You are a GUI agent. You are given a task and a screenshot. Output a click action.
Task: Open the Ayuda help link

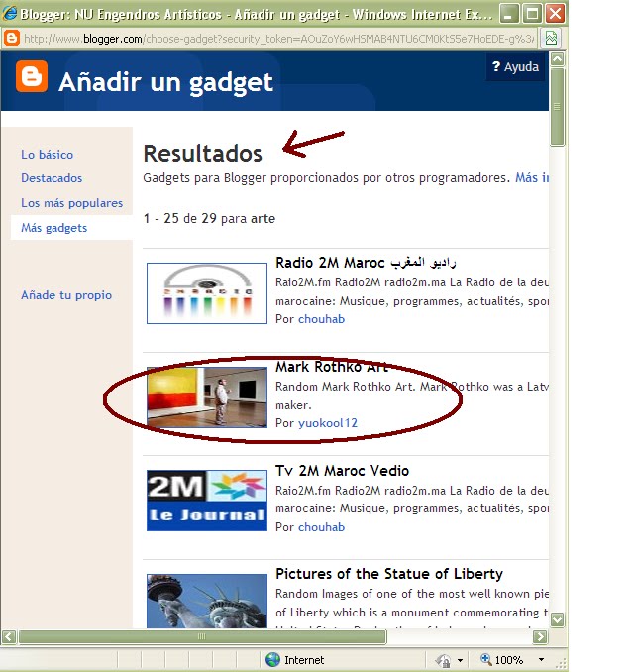pyautogui.click(x=515, y=66)
